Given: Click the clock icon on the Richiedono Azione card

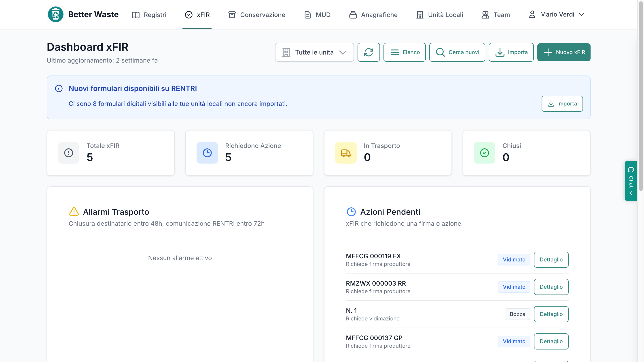Looking at the screenshot, I should coord(207,153).
